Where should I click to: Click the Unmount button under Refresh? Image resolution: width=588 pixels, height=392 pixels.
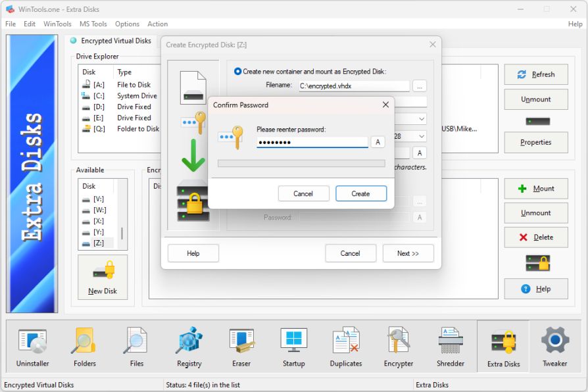click(x=536, y=99)
